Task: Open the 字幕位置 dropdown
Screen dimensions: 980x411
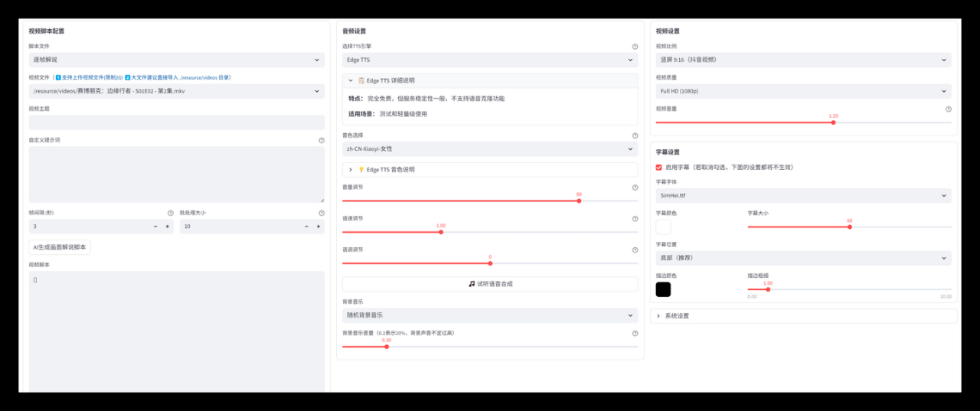Action: [803, 258]
